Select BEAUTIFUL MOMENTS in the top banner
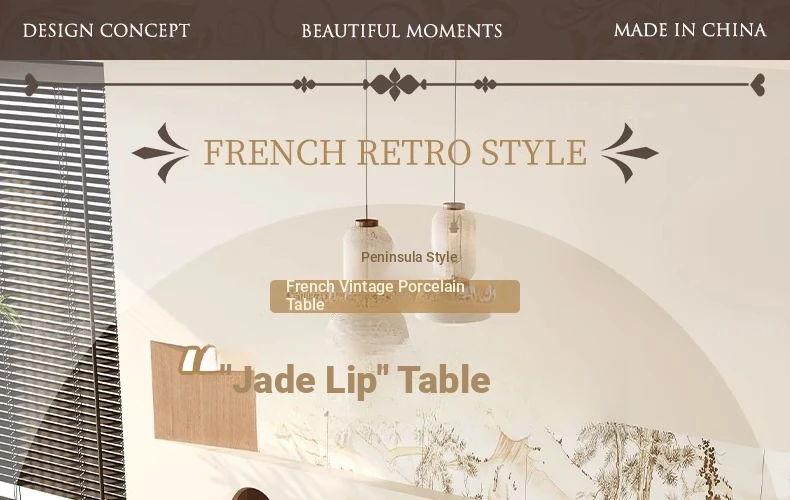Screen dimensions: 790x500 pyautogui.click(x=402, y=31)
